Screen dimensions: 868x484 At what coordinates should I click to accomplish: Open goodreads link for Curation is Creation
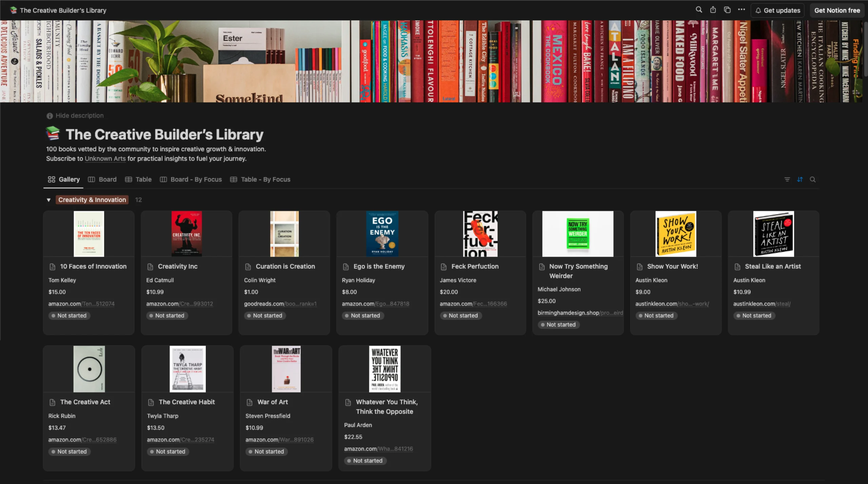click(280, 304)
